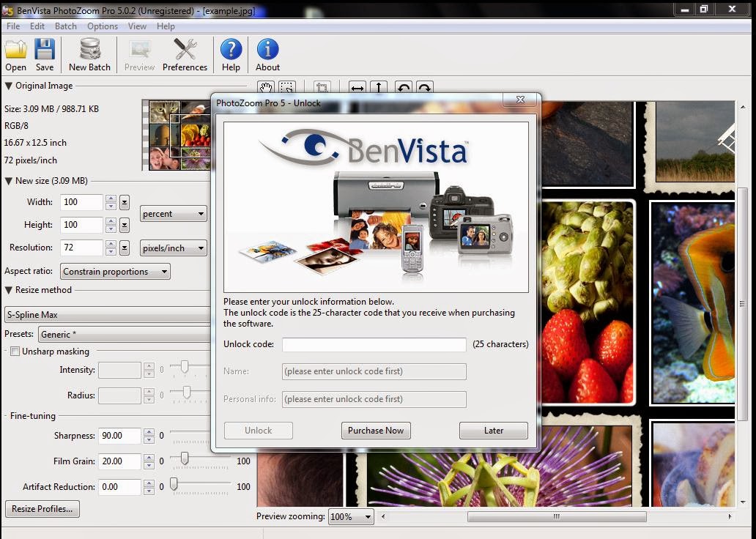Click the Resize Profiles button
The height and width of the screenshot is (539, 756).
tap(42, 509)
